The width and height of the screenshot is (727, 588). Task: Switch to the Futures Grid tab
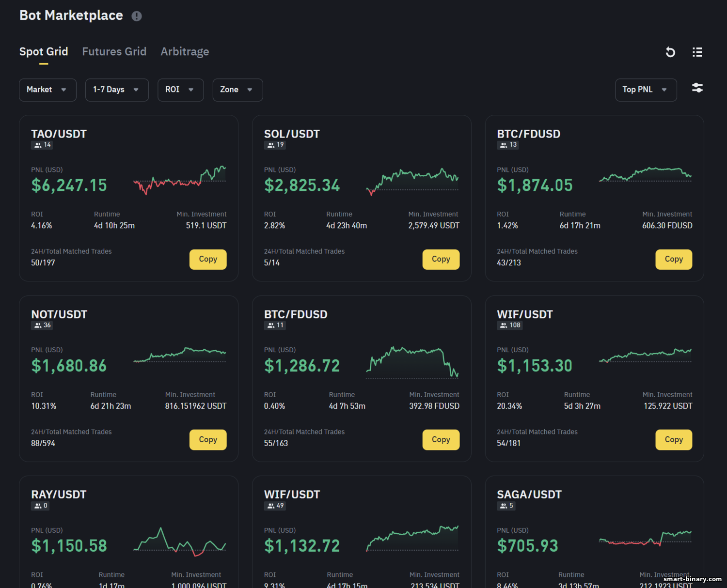pos(114,52)
